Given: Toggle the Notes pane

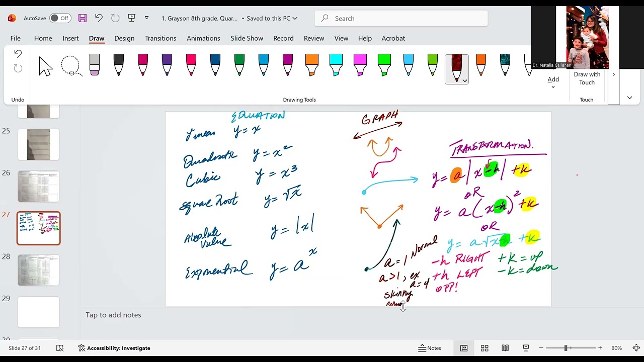Looking at the screenshot, I should pyautogui.click(x=430, y=348).
